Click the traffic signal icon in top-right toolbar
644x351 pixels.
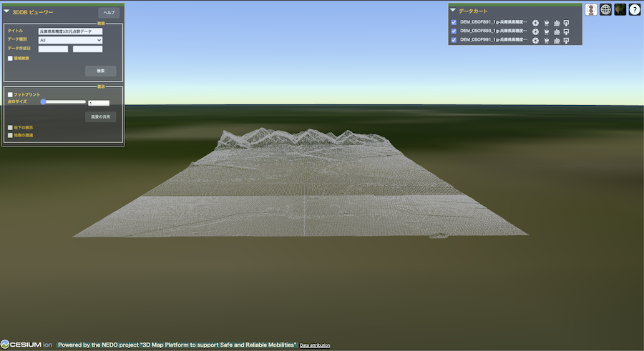coord(591,9)
